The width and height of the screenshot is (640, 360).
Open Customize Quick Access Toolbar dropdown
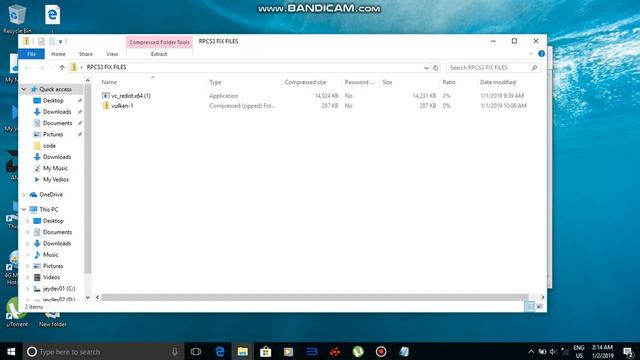click(x=60, y=41)
